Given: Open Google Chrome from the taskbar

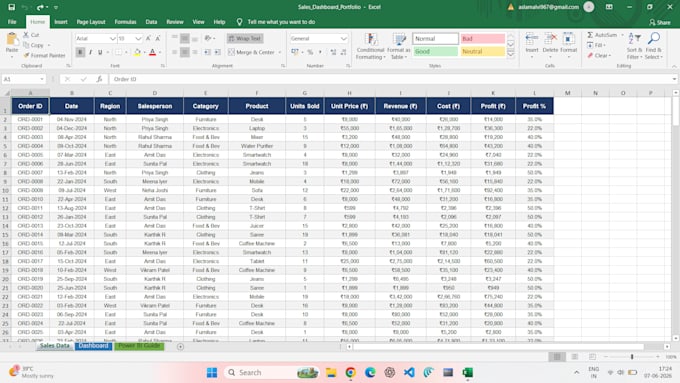Looking at the screenshot, I should point(350,372).
